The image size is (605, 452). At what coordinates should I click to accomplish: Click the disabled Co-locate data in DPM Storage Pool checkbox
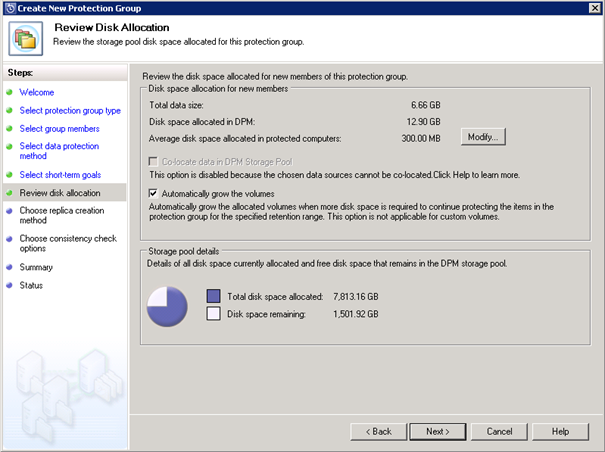153,160
